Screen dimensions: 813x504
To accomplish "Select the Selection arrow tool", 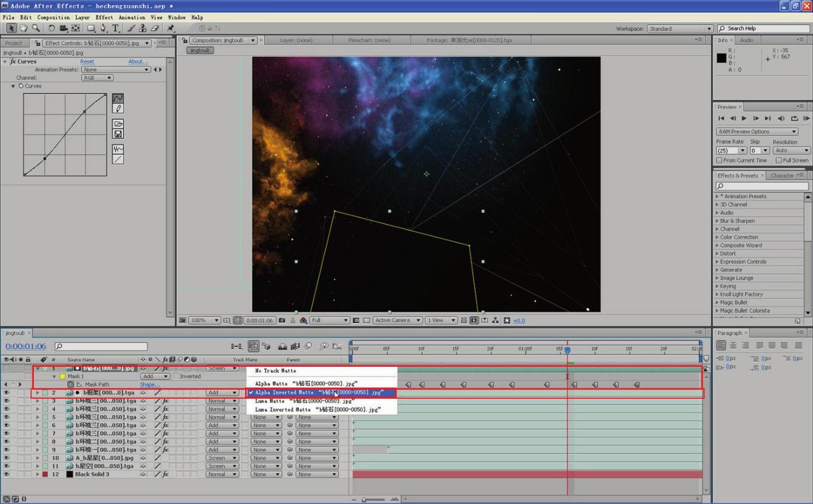I will [x=11, y=28].
